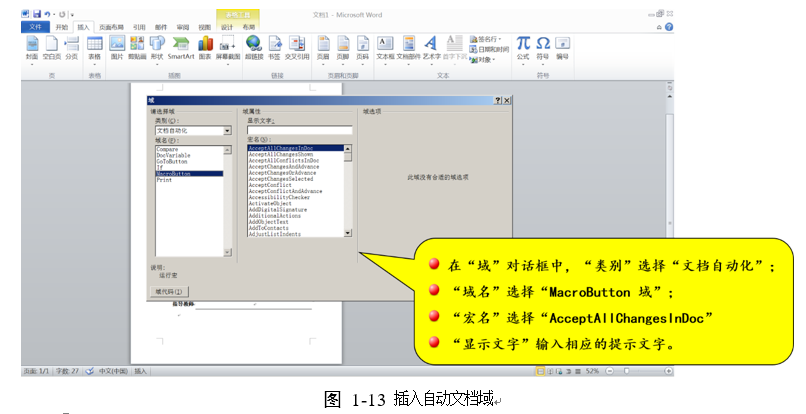806x414 pixels.
Task: Click the Undo arrow icon
Action: (47, 14)
